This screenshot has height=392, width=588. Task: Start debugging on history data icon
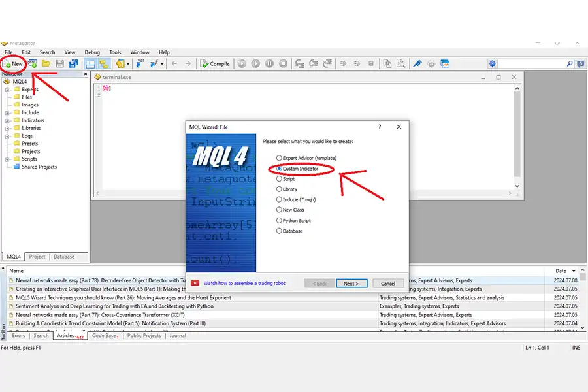click(x=242, y=64)
